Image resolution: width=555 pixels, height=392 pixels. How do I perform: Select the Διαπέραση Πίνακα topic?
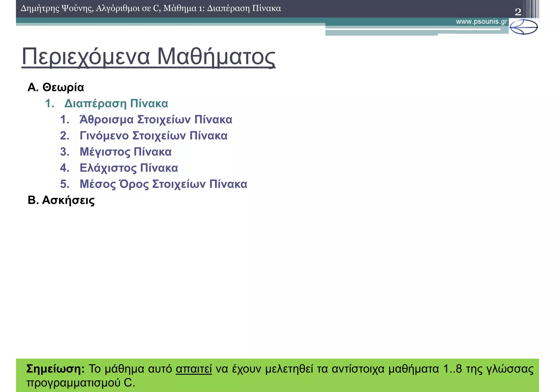(116, 103)
